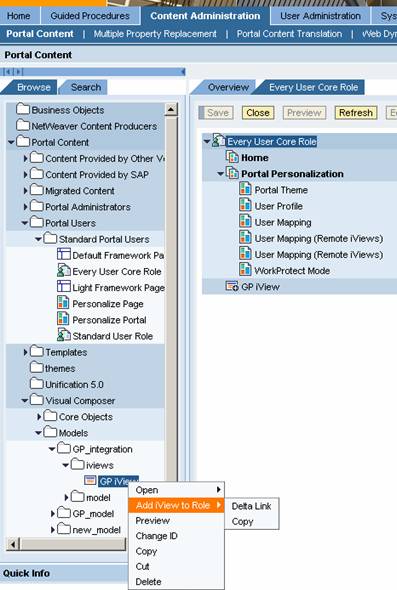Viewport: 397px width, 590px height.
Task: Click the Portal Theme iView icon
Action: [x=245, y=189]
